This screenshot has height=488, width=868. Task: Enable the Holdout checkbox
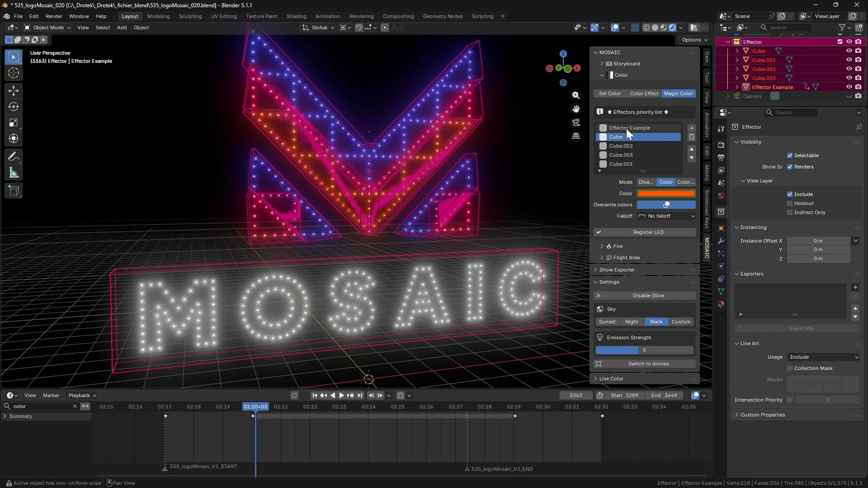pyautogui.click(x=790, y=203)
